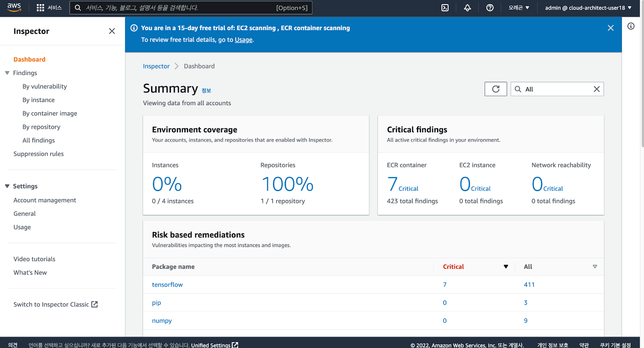Click the info icon in the trial banner
The width and height of the screenshot is (644, 348).
point(134,28)
